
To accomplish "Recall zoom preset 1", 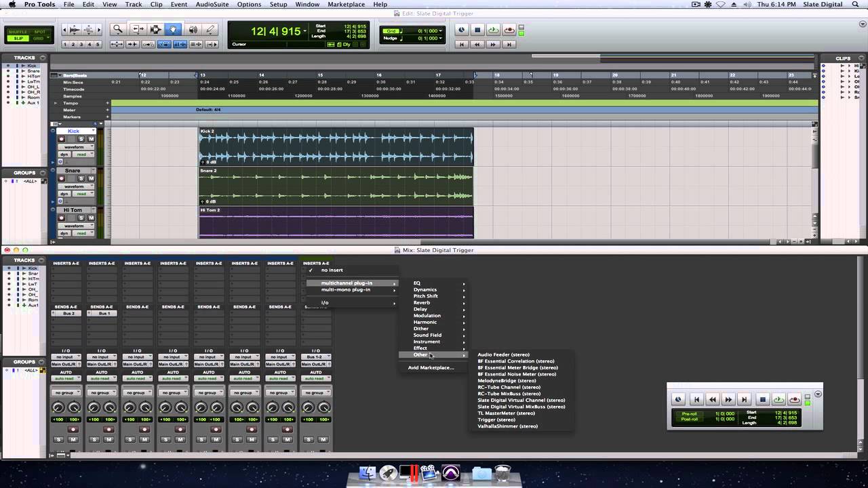I will point(66,45).
